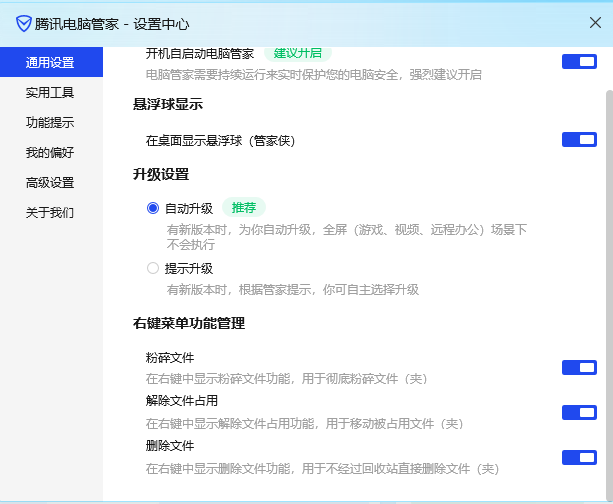The height and width of the screenshot is (504, 613).
Task: Click the 建议开启 green badge
Action: point(298,54)
